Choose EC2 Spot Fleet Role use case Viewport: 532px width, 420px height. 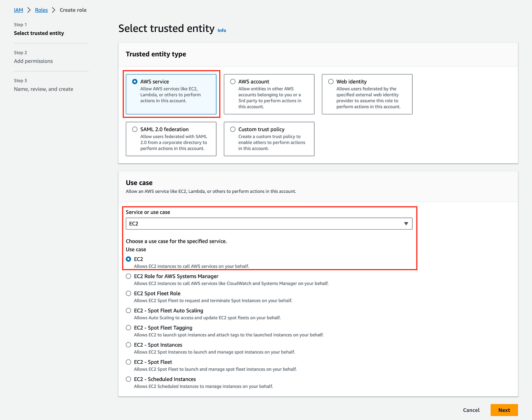[x=128, y=293]
